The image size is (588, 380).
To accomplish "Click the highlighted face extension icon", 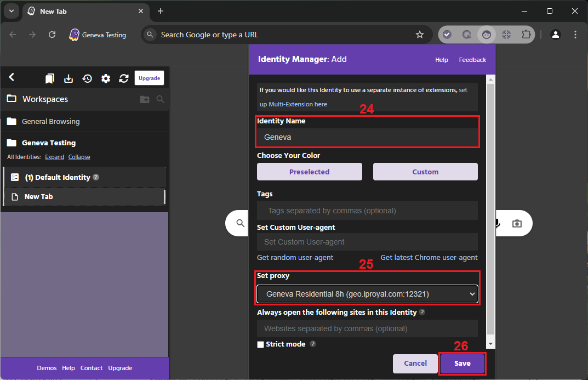I will coord(487,35).
